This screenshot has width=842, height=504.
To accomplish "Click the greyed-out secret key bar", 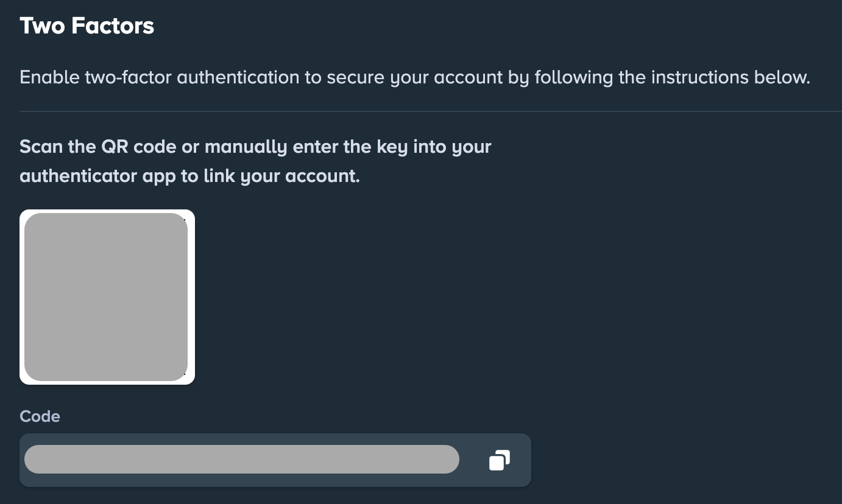I will tap(241, 460).
